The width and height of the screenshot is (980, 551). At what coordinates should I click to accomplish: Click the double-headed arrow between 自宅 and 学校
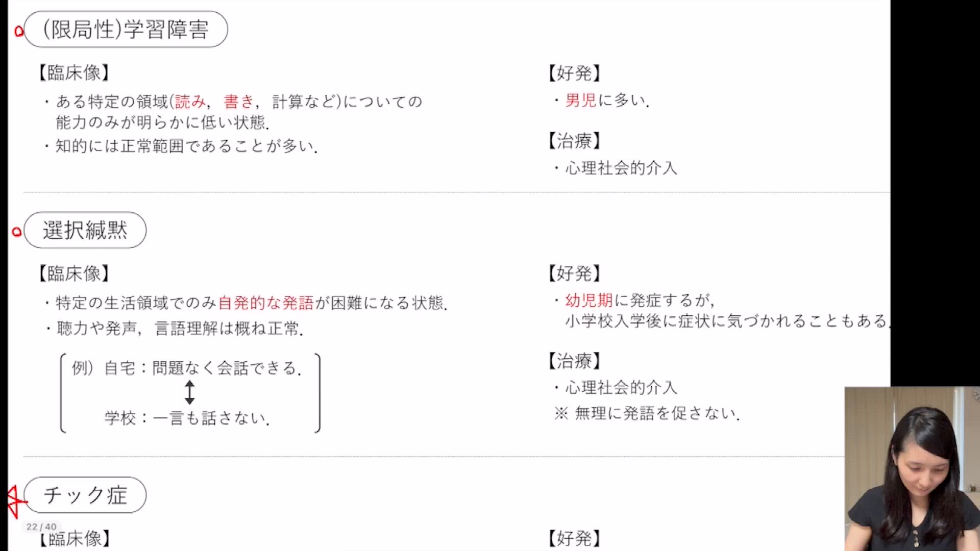190,392
